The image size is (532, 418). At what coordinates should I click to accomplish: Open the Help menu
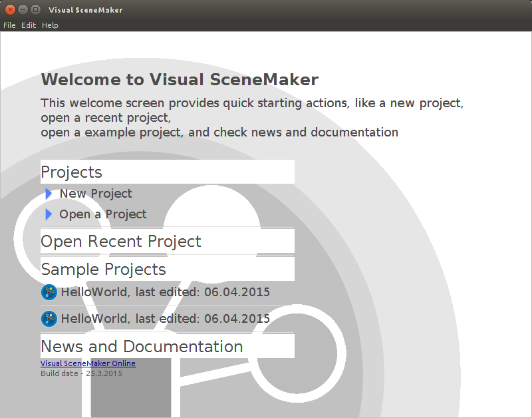pyautogui.click(x=50, y=25)
